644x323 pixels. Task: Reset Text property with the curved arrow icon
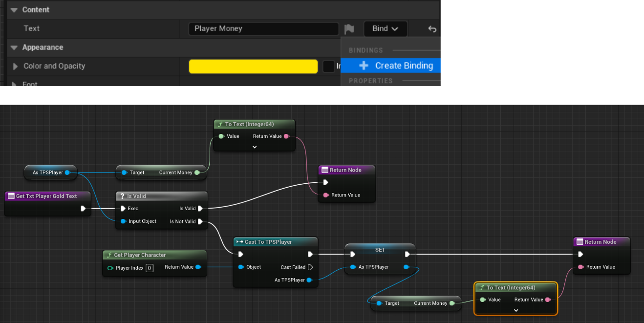pyautogui.click(x=432, y=29)
